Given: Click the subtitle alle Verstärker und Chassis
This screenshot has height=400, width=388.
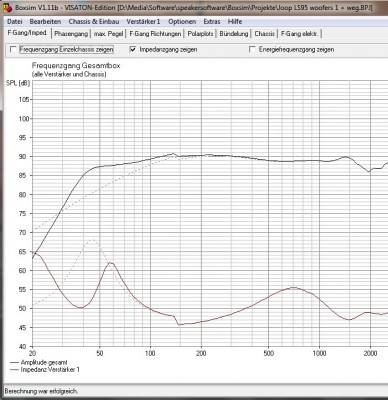Looking at the screenshot, I should tap(69, 74).
